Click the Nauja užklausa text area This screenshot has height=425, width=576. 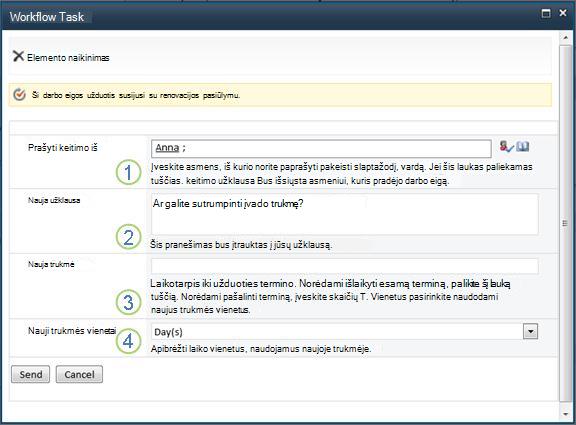pos(345,215)
